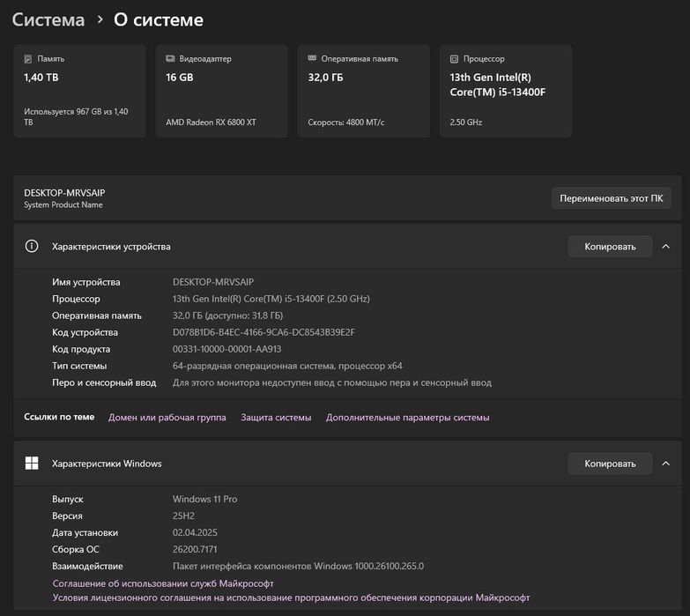The height and width of the screenshot is (616, 690).
Task: Open Дополнительные параметры системы link
Action: pos(407,418)
